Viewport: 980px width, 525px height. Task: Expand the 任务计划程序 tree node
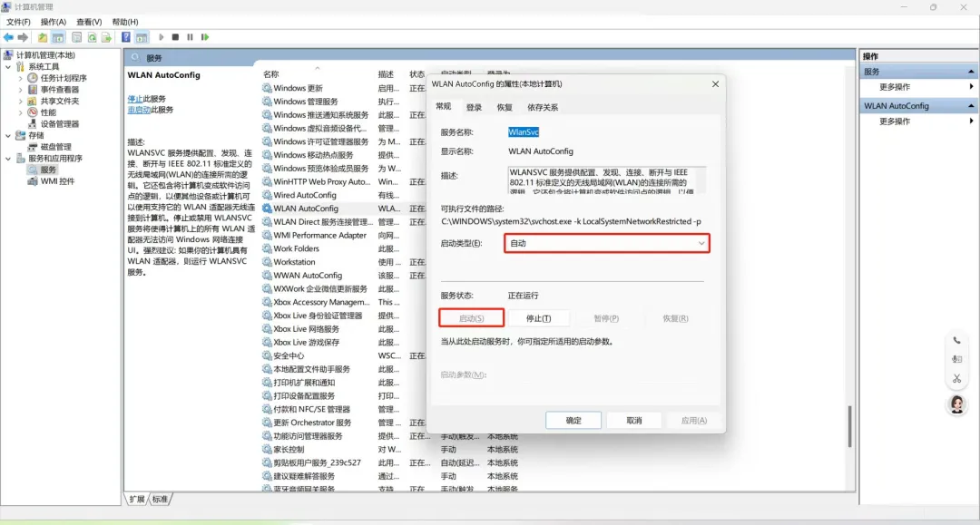pos(21,78)
